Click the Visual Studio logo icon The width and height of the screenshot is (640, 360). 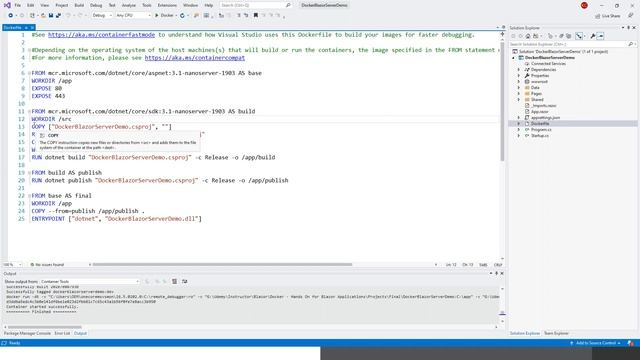pos(7,5)
